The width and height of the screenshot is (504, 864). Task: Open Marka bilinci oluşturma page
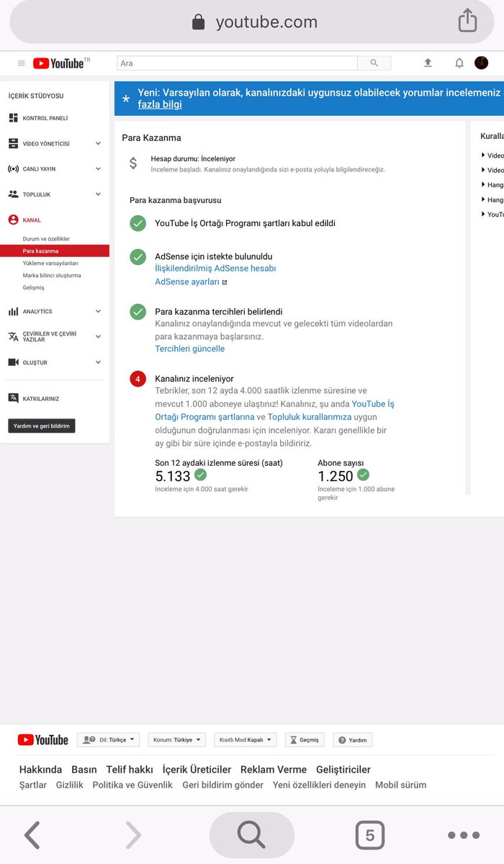[52, 275]
